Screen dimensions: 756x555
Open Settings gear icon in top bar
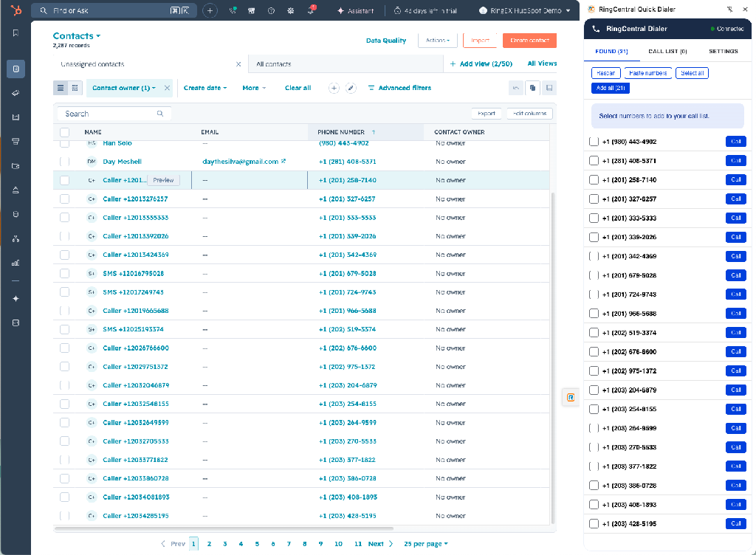[291, 10]
